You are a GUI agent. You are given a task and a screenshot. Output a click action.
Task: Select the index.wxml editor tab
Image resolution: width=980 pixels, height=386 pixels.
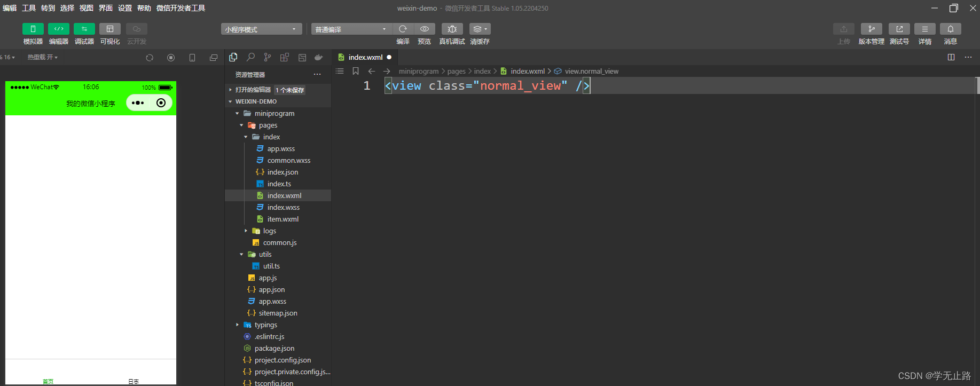tap(365, 57)
